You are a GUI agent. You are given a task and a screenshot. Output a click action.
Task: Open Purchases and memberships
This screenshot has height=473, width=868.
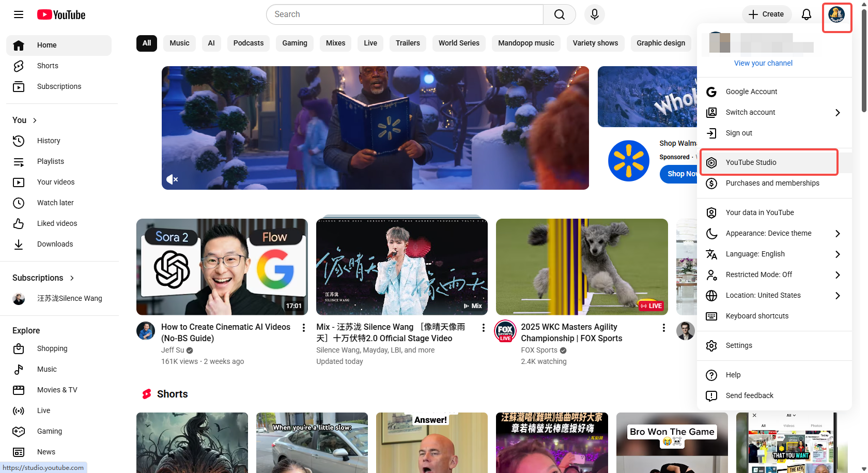coord(772,182)
